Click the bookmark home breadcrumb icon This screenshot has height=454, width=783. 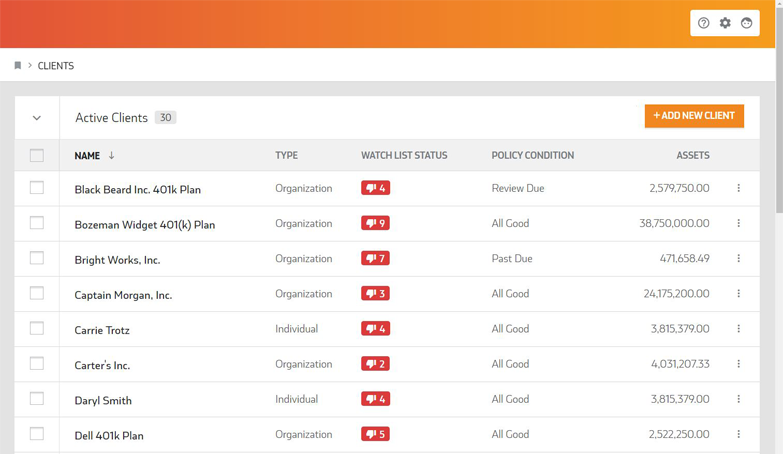pyautogui.click(x=18, y=65)
